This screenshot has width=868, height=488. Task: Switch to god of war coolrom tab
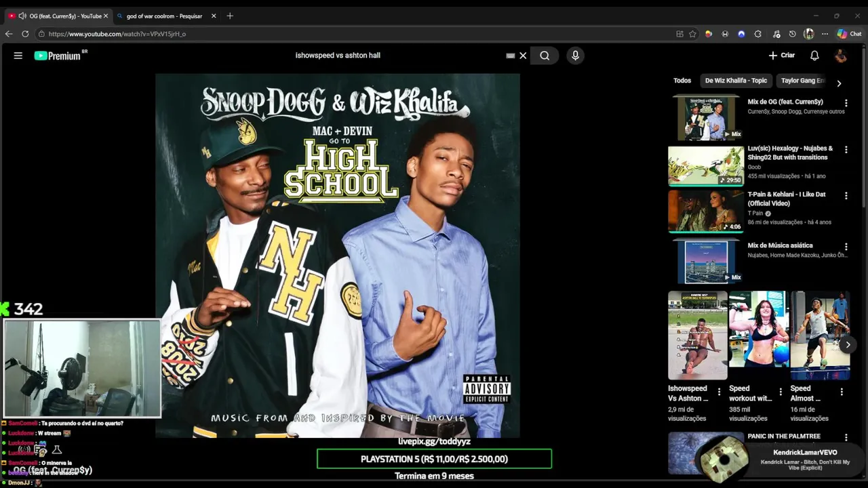click(163, 16)
